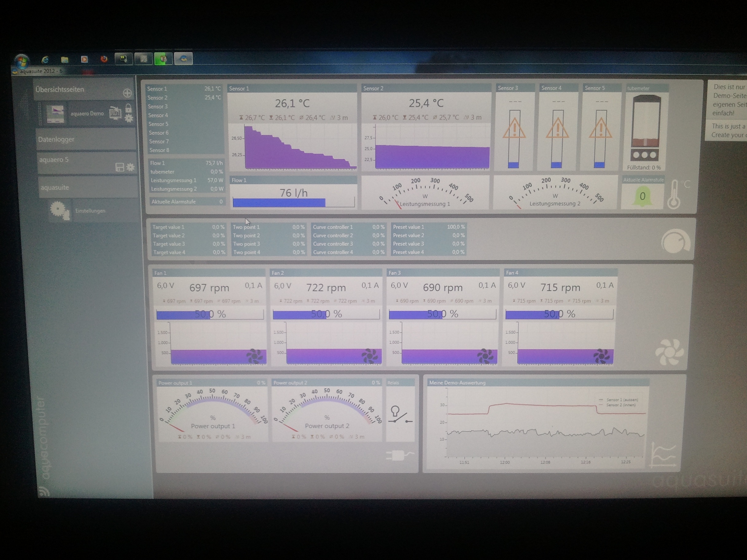Open Internet Explorer from the taskbar
Viewport: 747px width, 560px height.
tap(45, 60)
